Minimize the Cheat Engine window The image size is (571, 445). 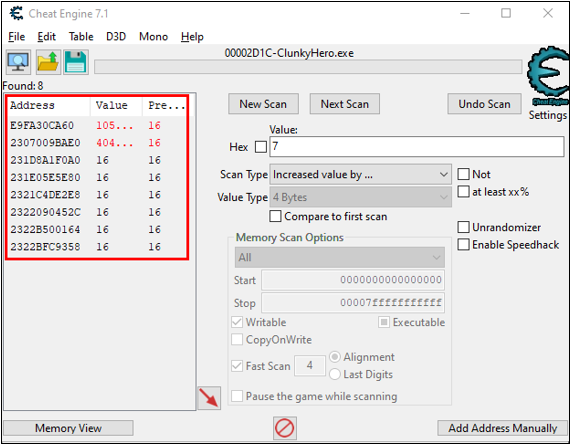465,13
